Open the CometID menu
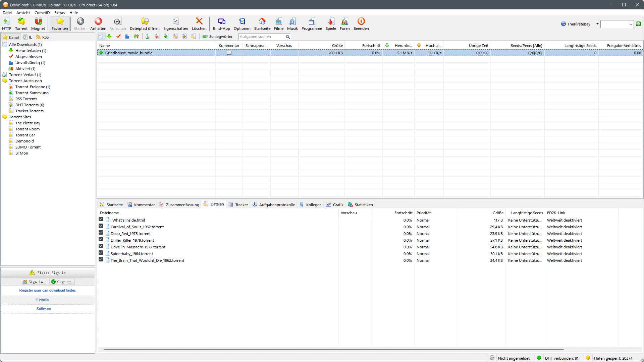This screenshot has height=362, width=644. (x=42, y=13)
